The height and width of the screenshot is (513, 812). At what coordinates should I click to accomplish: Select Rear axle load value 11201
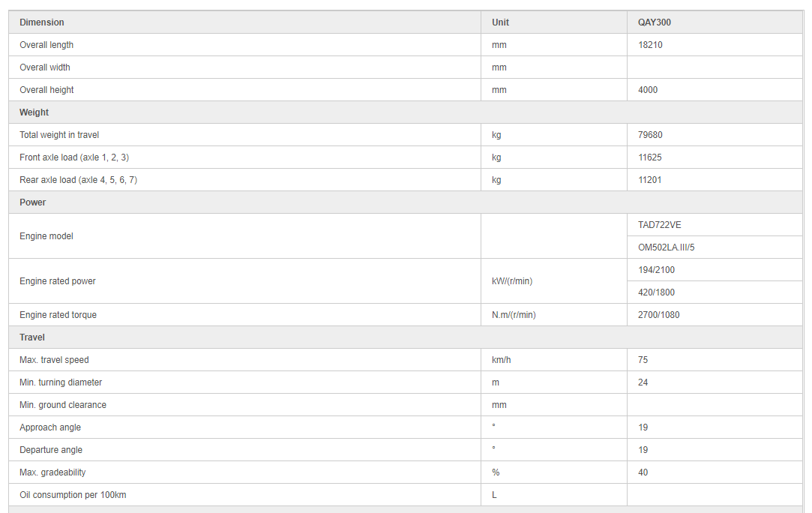coord(650,180)
